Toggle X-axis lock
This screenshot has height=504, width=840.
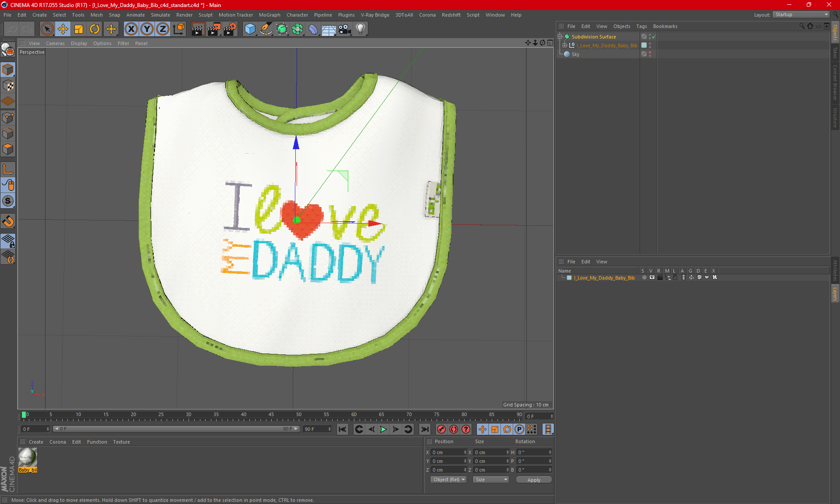[x=131, y=29]
